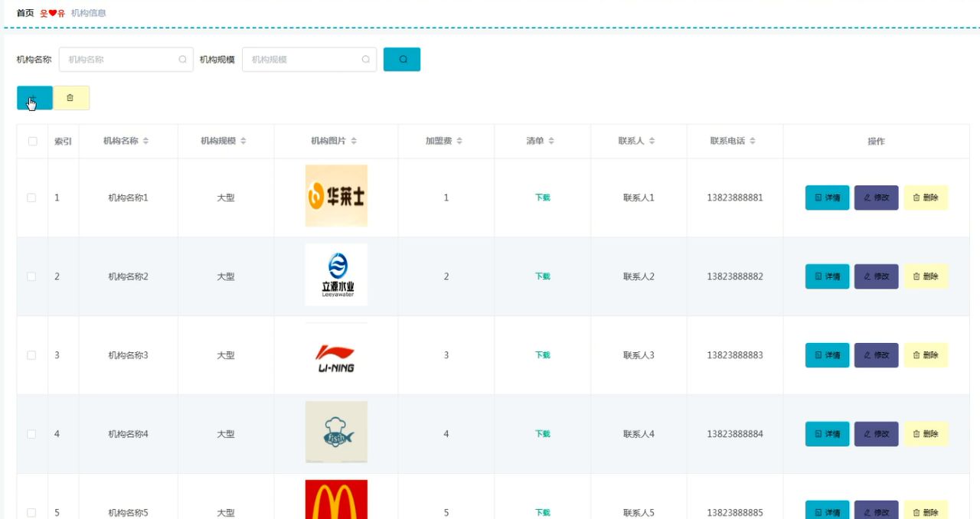The image size is (980, 519).
Task: Open 详情 for 机构名称2 row
Action: point(828,276)
